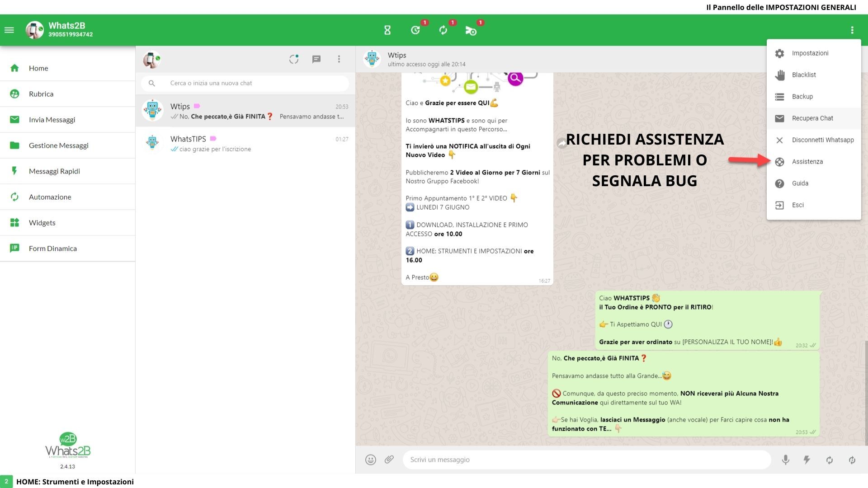The image size is (868, 488).
Task: Focus the 'Cerca o inizia una nuova chat' field
Action: point(245,83)
